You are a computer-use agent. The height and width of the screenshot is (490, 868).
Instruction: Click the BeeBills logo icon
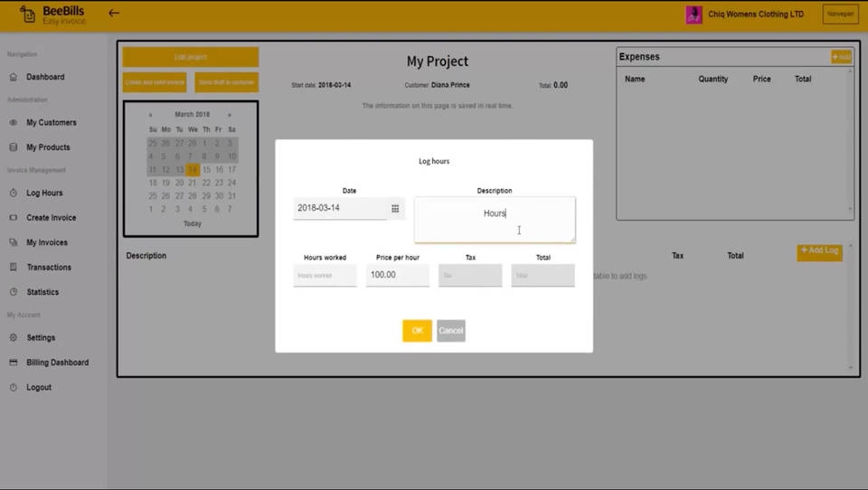tap(27, 14)
